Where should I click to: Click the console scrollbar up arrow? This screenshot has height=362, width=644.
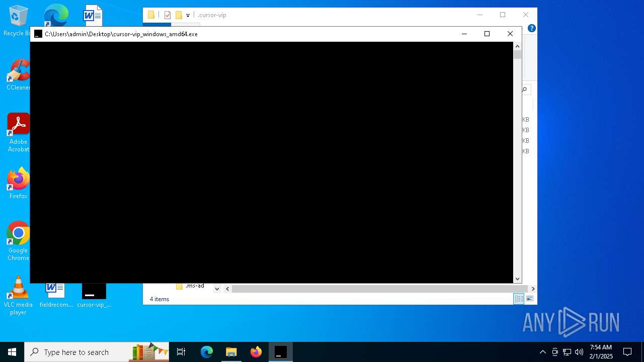coord(518,46)
